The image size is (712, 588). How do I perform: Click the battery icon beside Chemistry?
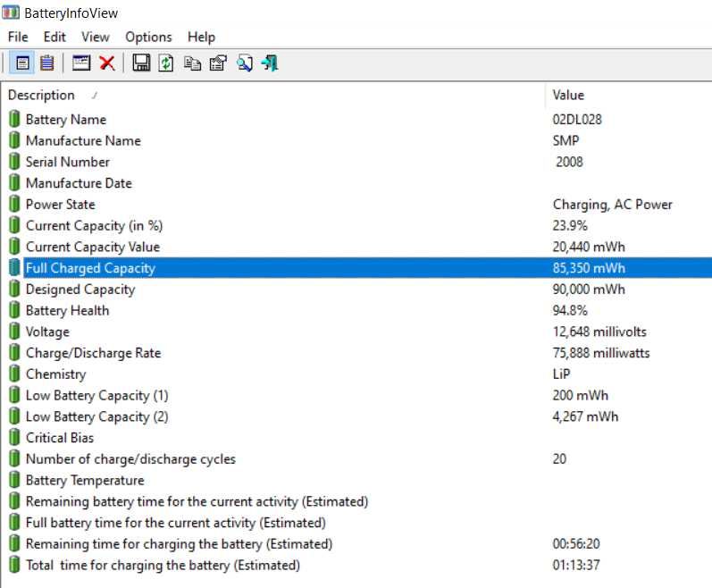coord(14,374)
